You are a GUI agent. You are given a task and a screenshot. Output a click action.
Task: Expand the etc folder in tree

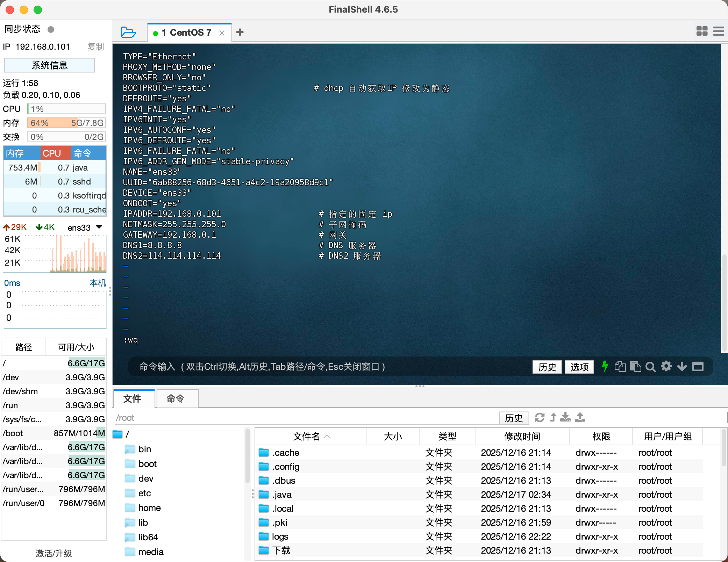(x=144, y=493)
